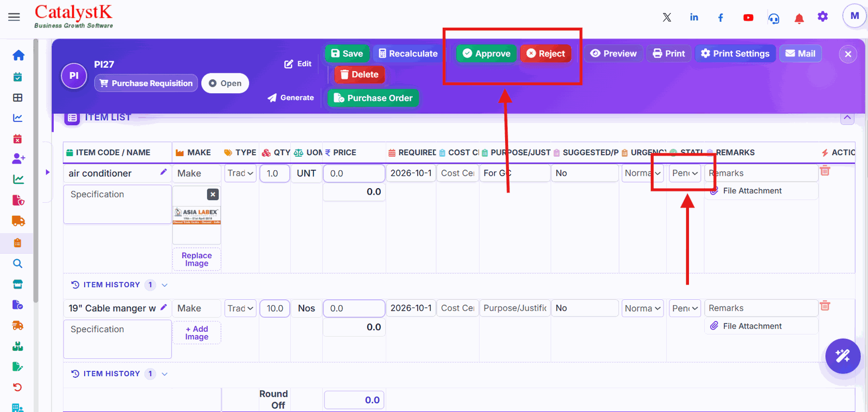Delete the air conditioner item row

(x=825, y=171)
